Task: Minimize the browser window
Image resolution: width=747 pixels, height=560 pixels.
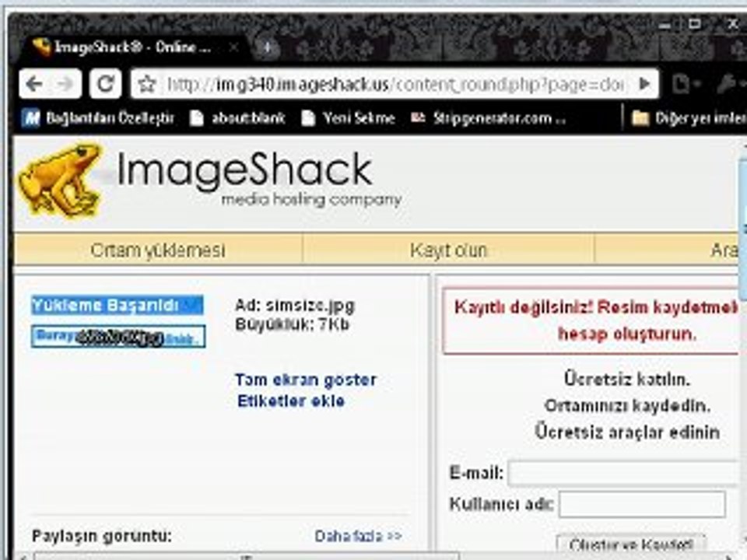Action: click(x=664, y=25)
